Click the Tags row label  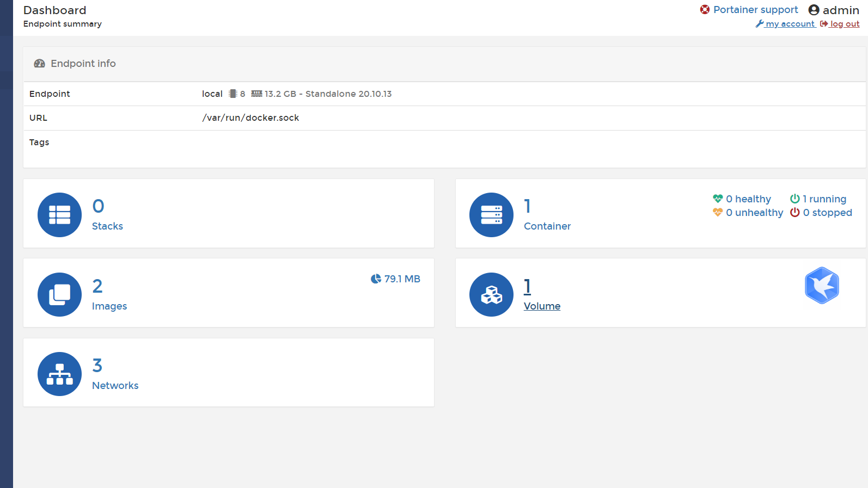point(39,142)
